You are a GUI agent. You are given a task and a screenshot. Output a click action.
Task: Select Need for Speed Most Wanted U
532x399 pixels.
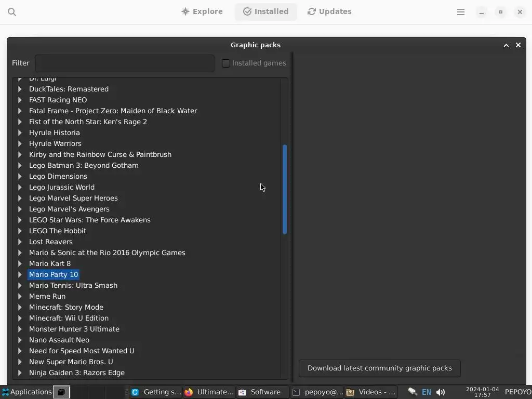click(82, 351)
